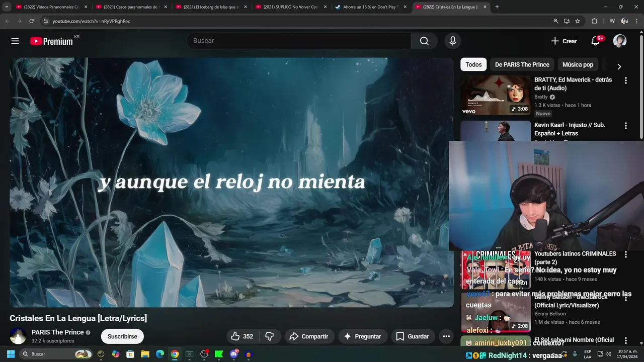Click the Windows taskbar Buscar box
Screen dimensions: 644x362
[56, 354]
